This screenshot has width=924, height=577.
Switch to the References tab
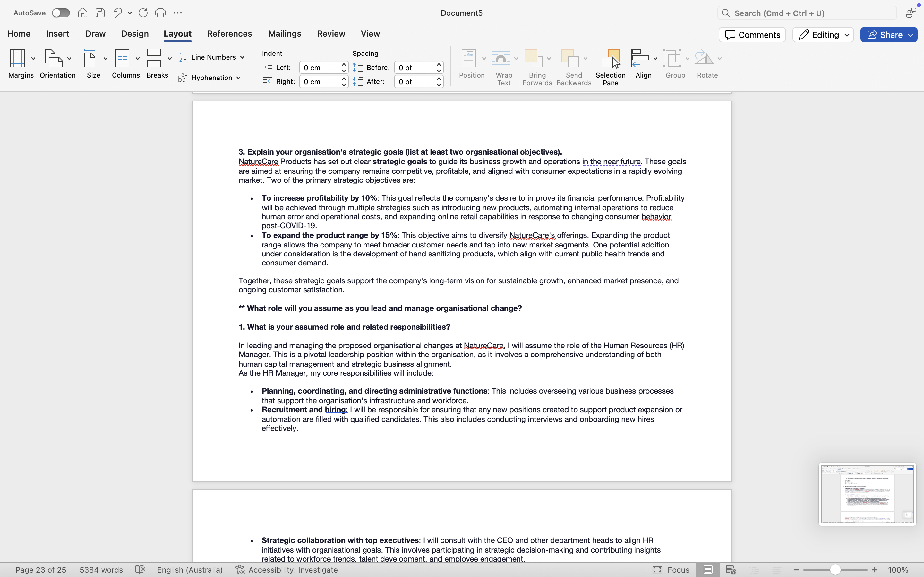coord(229,34)
